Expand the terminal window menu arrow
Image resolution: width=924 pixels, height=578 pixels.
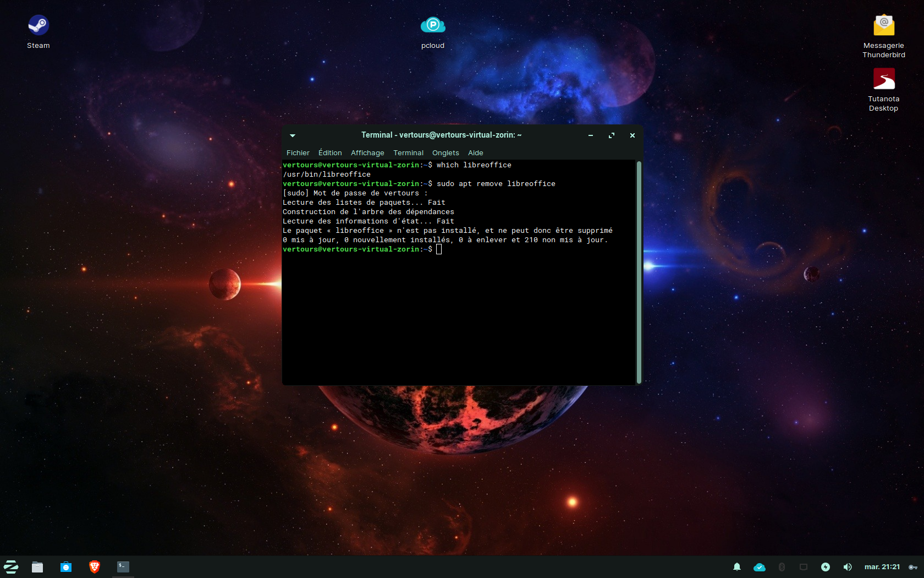coord(293,135)
